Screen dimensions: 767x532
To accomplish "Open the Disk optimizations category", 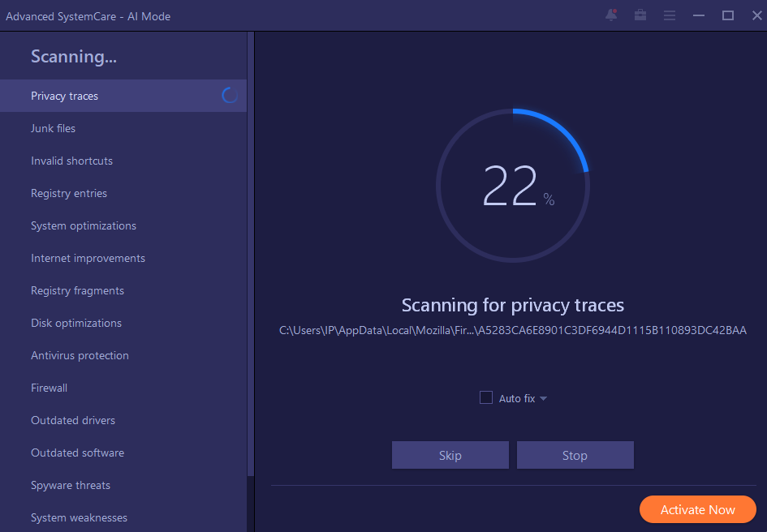I will click(76, 323).
